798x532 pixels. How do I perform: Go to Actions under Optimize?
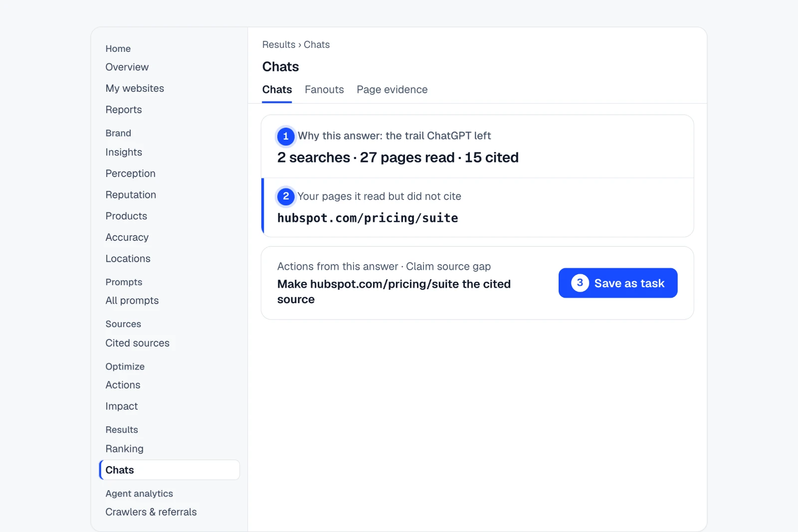click(123, 385)
